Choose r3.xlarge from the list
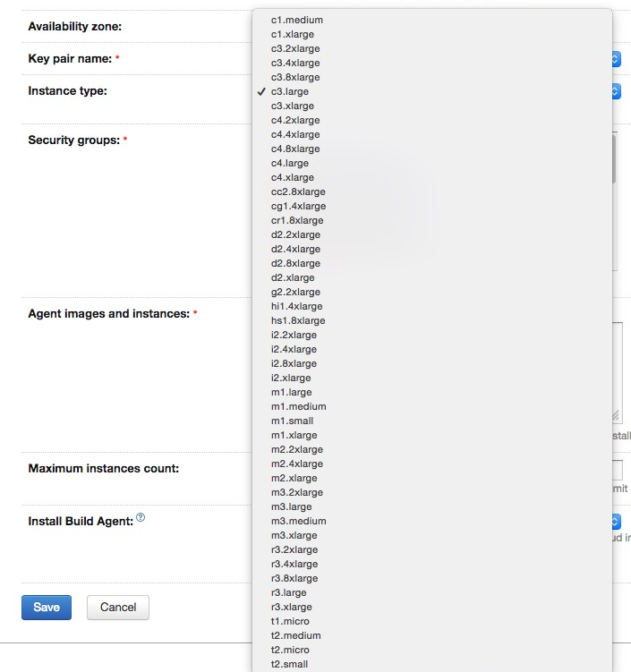This screenshot has width=631, height=672. 432,607
